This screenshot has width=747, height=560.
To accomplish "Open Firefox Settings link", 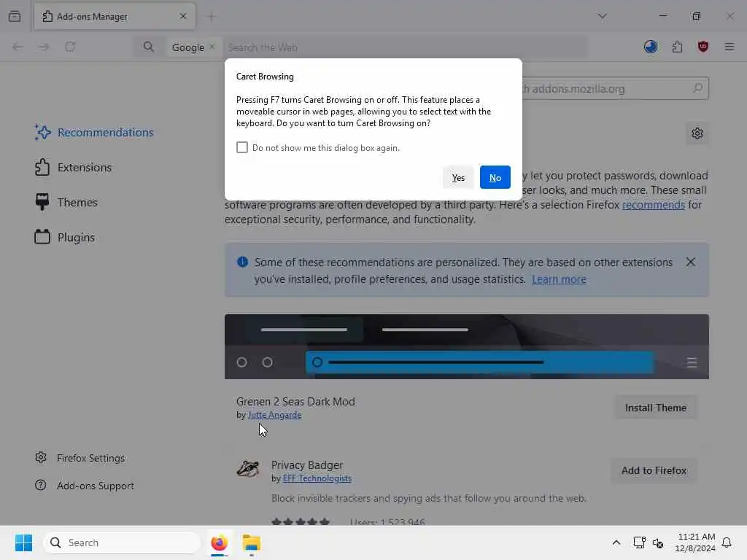I will tap(90, 458).
